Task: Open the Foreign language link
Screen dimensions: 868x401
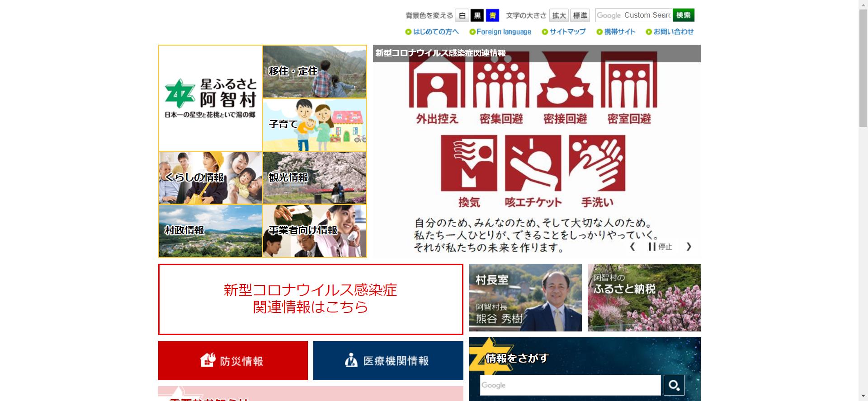Action: 500,32
